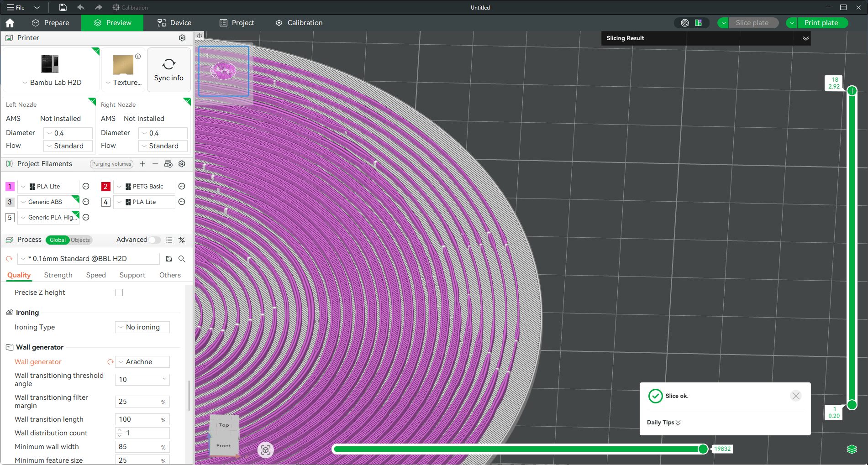
Task: Expand the Slicing Result panel
Action: 805,38
